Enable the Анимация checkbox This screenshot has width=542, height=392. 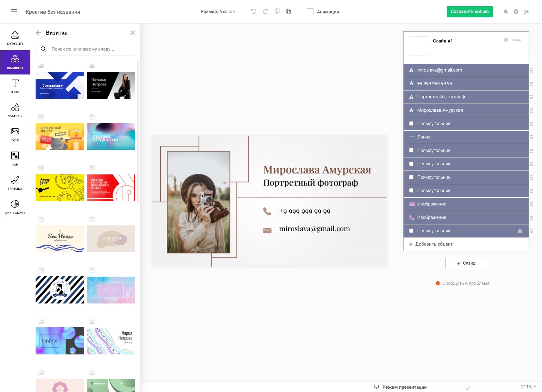[310, 12]
